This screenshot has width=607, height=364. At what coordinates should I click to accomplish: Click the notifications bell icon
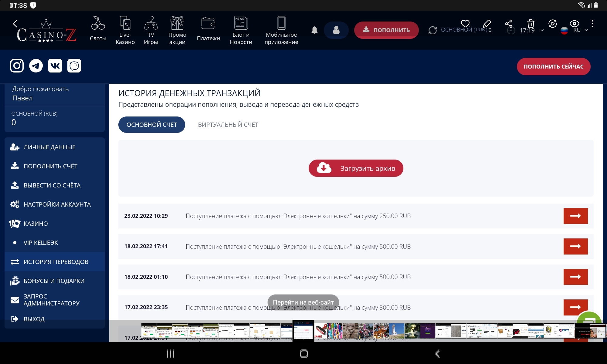(x=314, y=30)
